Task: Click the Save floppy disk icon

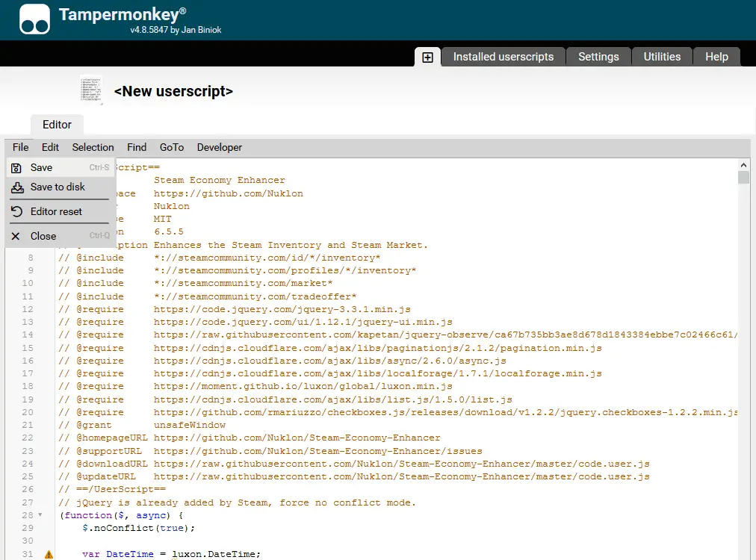Action: (x=16, y=168)
